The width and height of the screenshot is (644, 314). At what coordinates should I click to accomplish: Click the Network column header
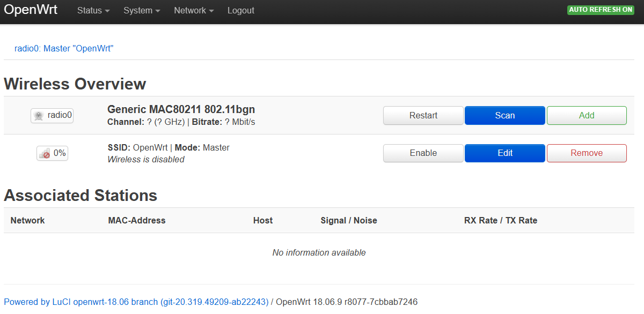coord(28,220)
